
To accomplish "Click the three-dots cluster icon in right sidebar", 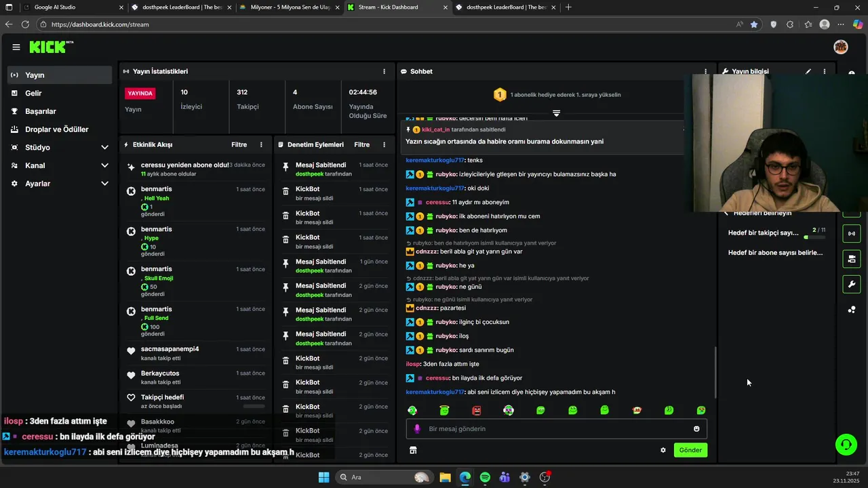I will 852,310.
